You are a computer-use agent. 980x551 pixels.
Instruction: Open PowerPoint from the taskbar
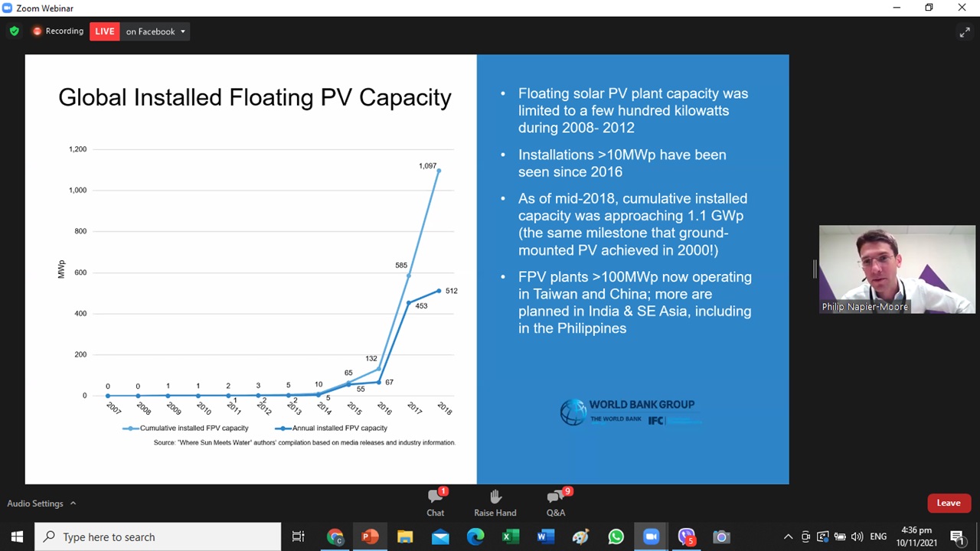pyautogui.click(x=370, y=537)
